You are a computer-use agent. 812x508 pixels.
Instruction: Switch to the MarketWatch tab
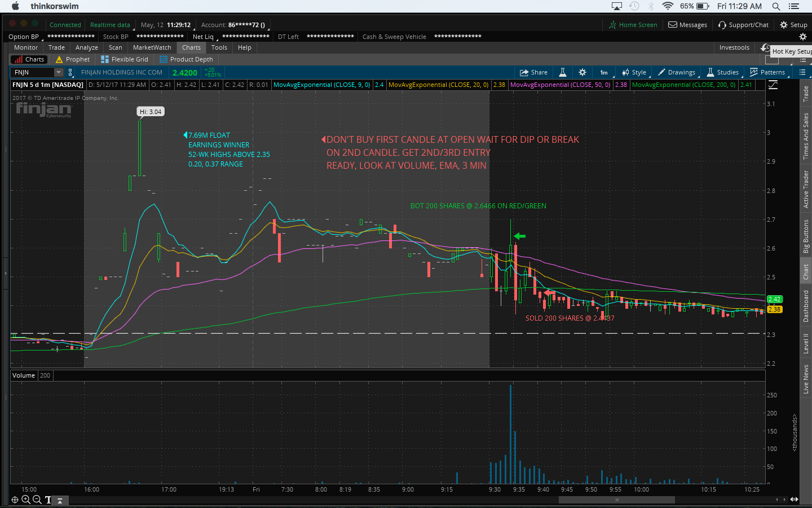(152, 47)
